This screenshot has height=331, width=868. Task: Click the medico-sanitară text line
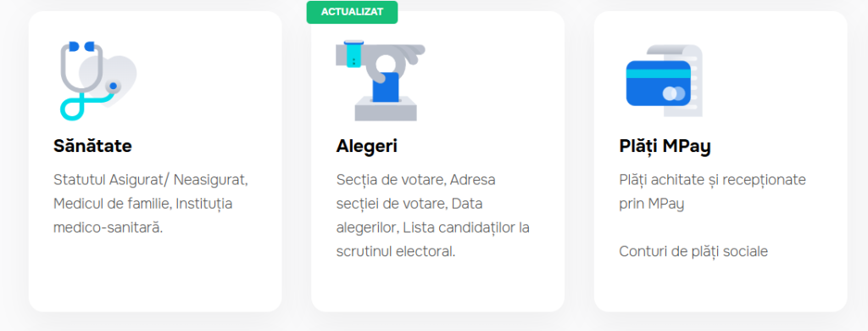(x=108, y=227)
